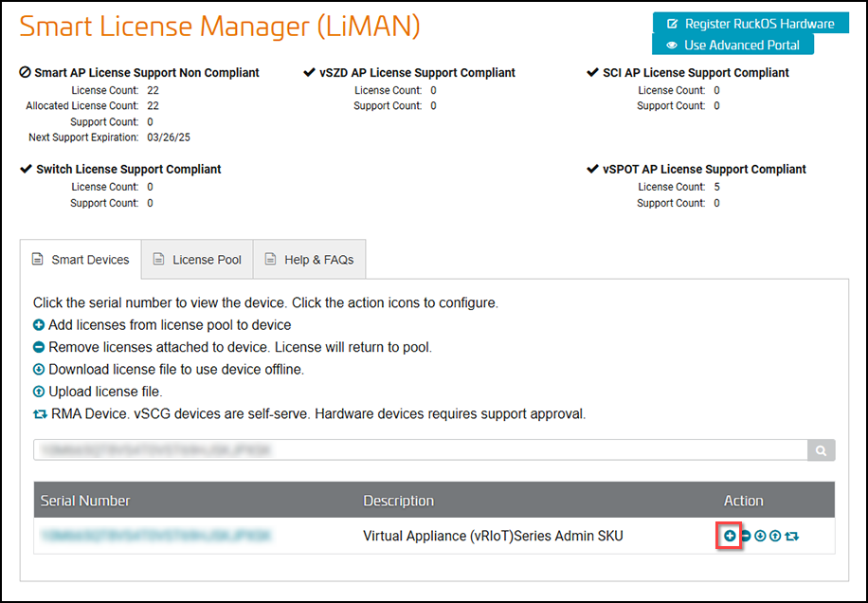This screenshot has width=868, height=603.
Task: Switch to the Help & FAQs tab
Action: pyautogui.click(x=310, y=259)
